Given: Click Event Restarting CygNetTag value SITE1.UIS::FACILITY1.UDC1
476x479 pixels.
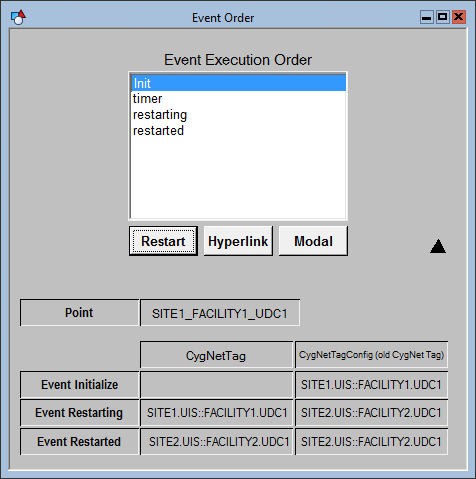Looking at the screenshot, I should coord(217,413).
